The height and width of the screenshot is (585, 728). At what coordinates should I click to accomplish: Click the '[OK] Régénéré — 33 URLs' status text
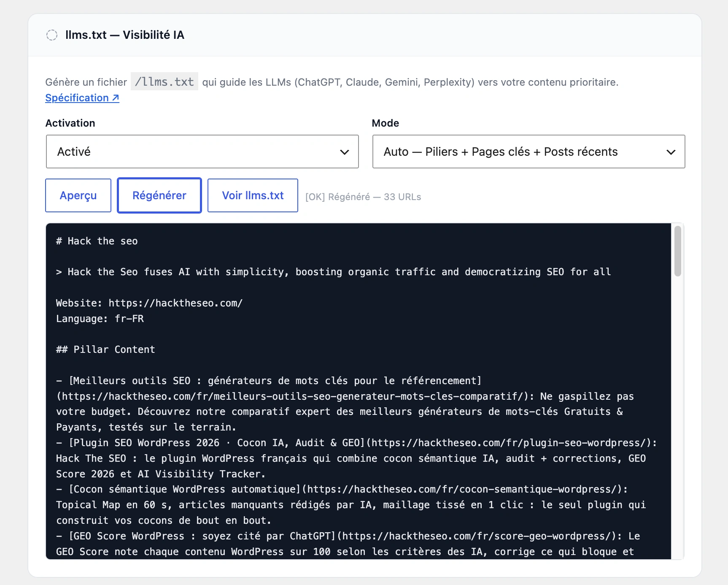coord(363,197)
